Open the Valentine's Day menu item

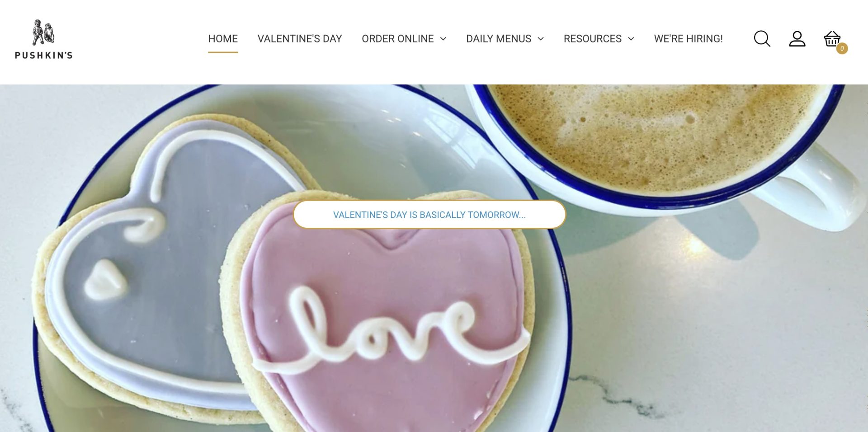click(300, 39)
